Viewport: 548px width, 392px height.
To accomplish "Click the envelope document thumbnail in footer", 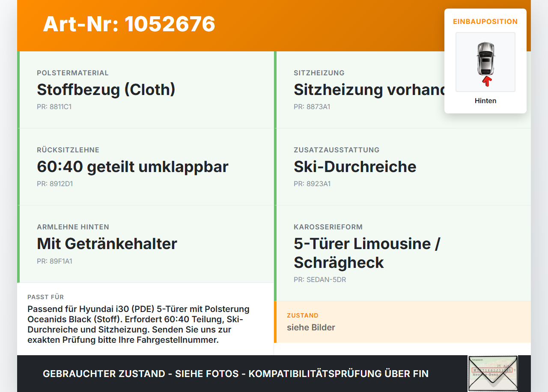I will pos(493,374).
